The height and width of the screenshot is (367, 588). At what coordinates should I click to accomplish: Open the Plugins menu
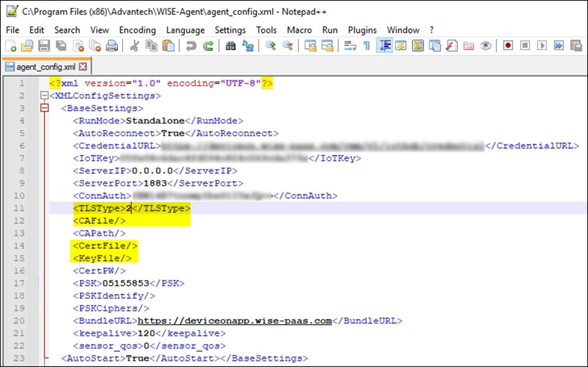tap(362, 30)
